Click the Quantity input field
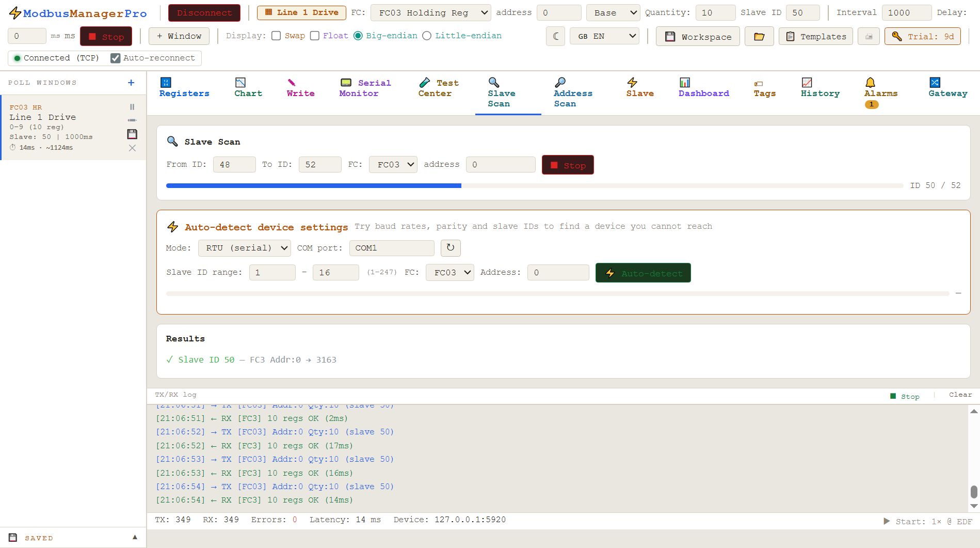 pos(715,12)
